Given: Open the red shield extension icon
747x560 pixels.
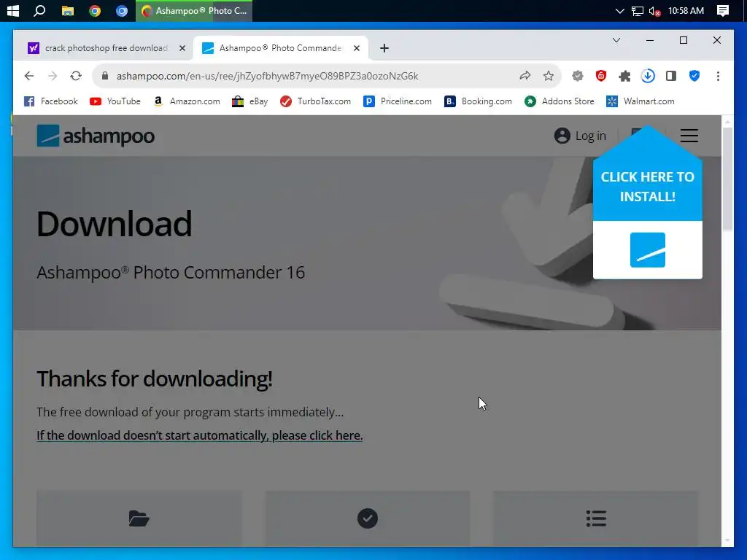Looking at the screenshot, I should 601,76.
